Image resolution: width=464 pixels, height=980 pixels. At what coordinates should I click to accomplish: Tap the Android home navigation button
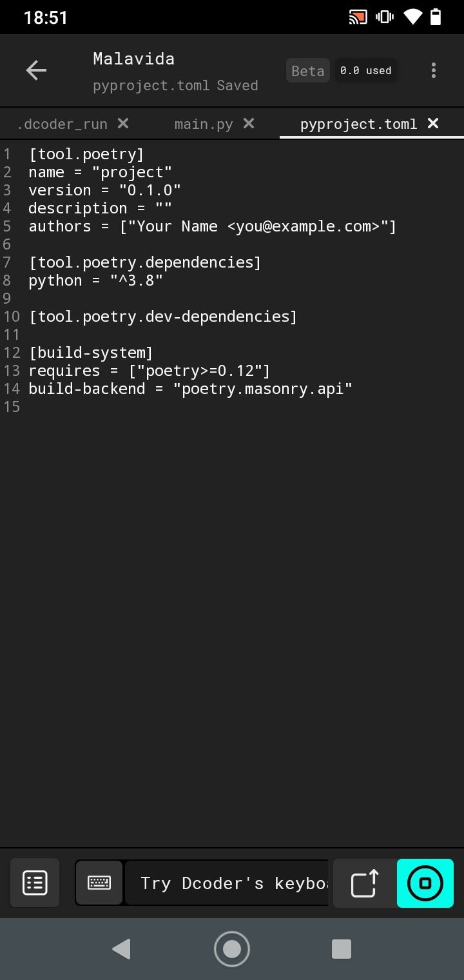click(232, 948)
